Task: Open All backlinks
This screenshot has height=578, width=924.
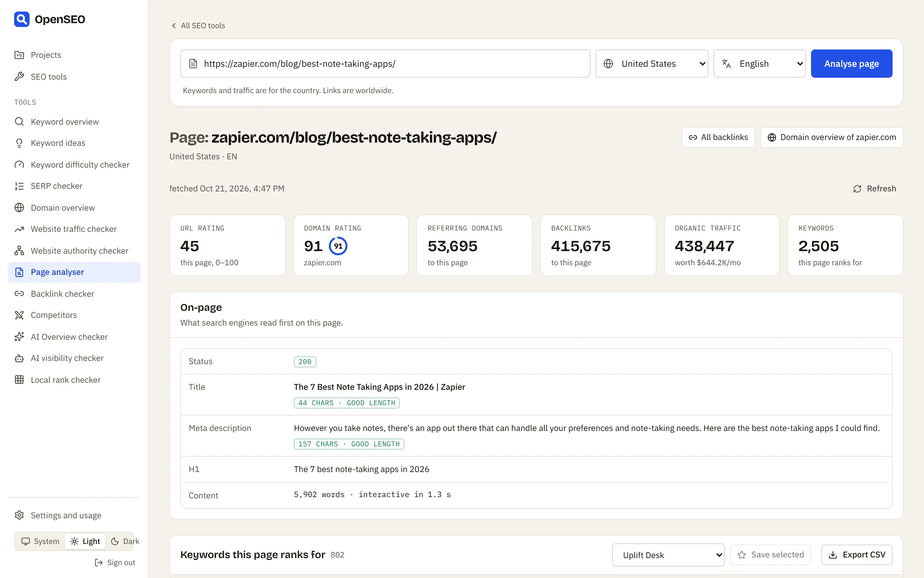Action: click(x=718, y=137)
